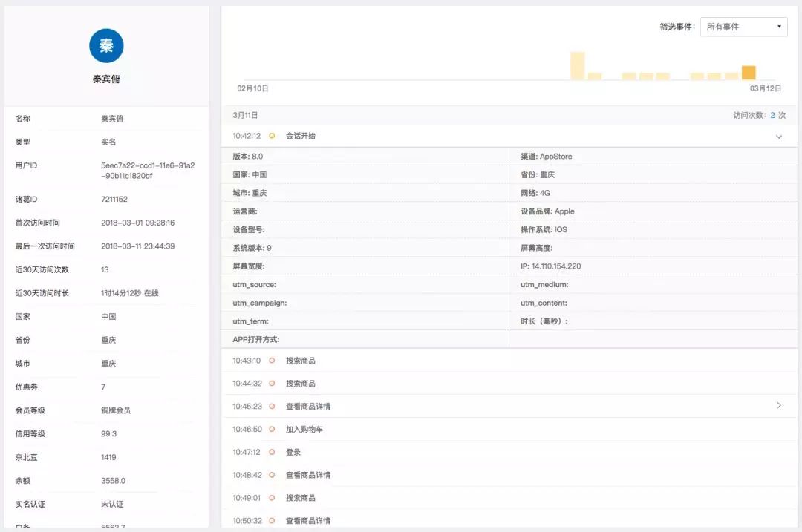Open the 加入购物车 event at 10:46:50
This screenshot has height=532, width=802.
tap(509, 430)
